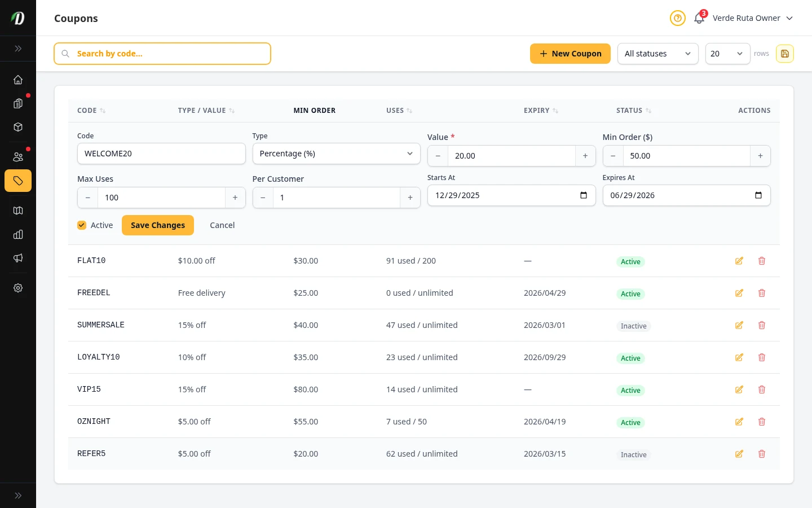Select the Products cube icon in sidebar
812x508 pixels.
point(18,127)
